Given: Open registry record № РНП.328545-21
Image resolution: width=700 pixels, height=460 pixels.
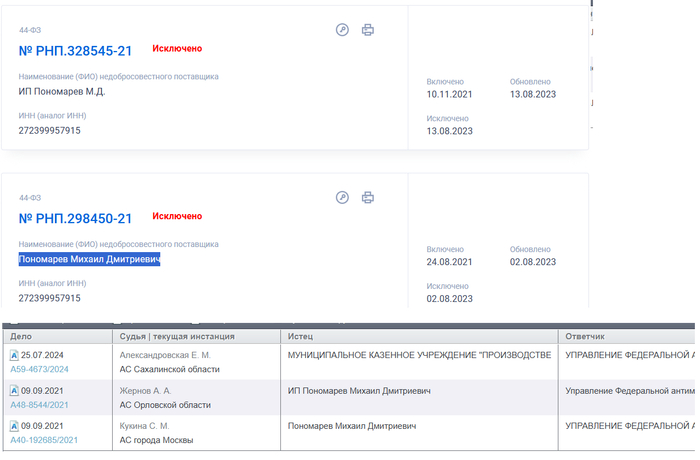Looking at the screenshot, I should 75,50.
